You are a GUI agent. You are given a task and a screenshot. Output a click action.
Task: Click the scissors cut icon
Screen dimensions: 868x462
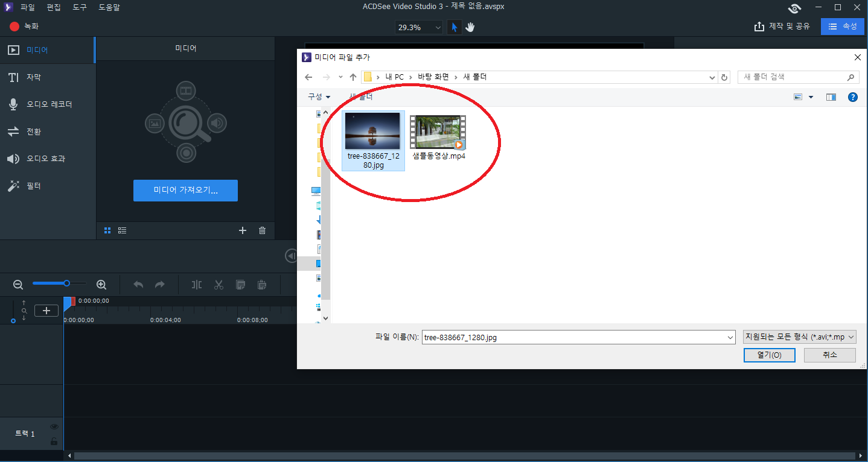219,285
